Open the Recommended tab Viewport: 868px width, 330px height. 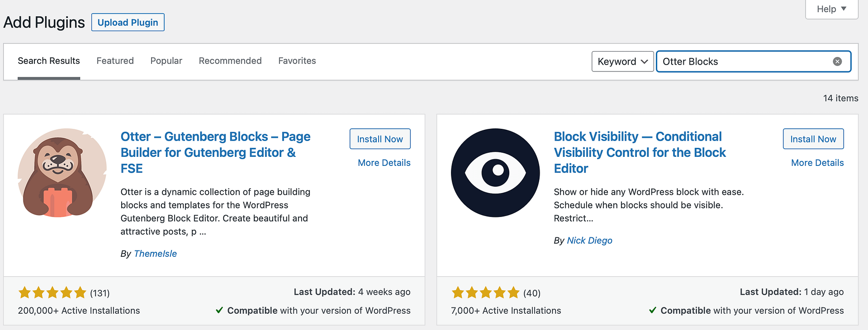click(230, 61)
